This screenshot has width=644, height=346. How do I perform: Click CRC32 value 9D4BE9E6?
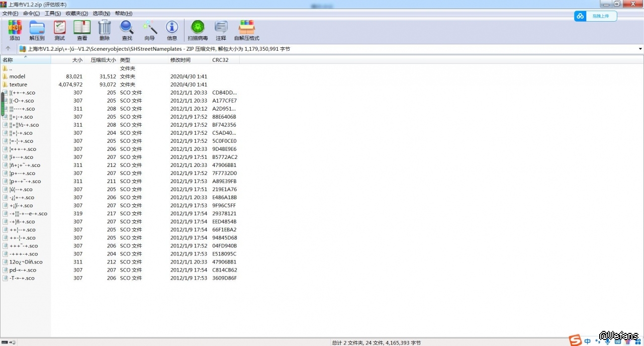tap(224, 149)
